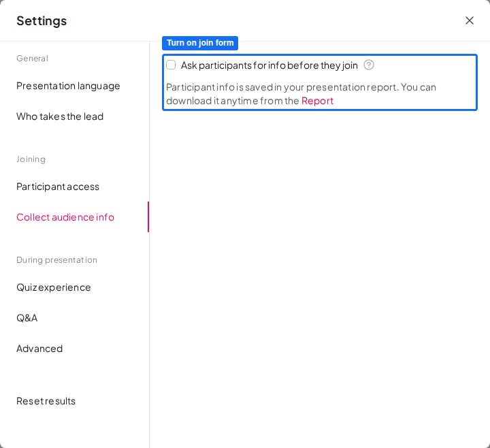Open Quiz experience settings
This screenshot has width=490, height=448.
pos(54,287)
